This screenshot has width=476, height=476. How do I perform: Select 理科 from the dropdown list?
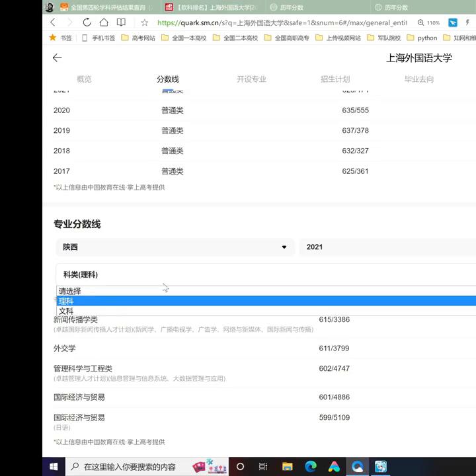click(266, 301)
